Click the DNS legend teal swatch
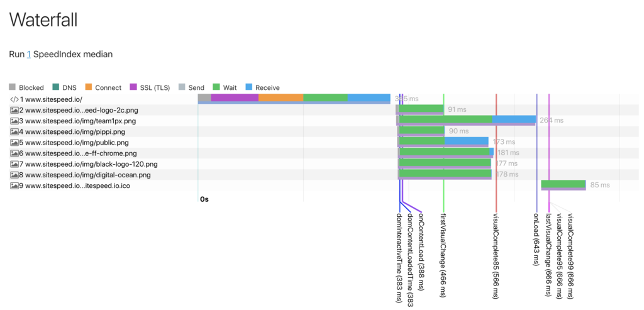This screenshot has height=310, width=644. click(x=56, y=87)
